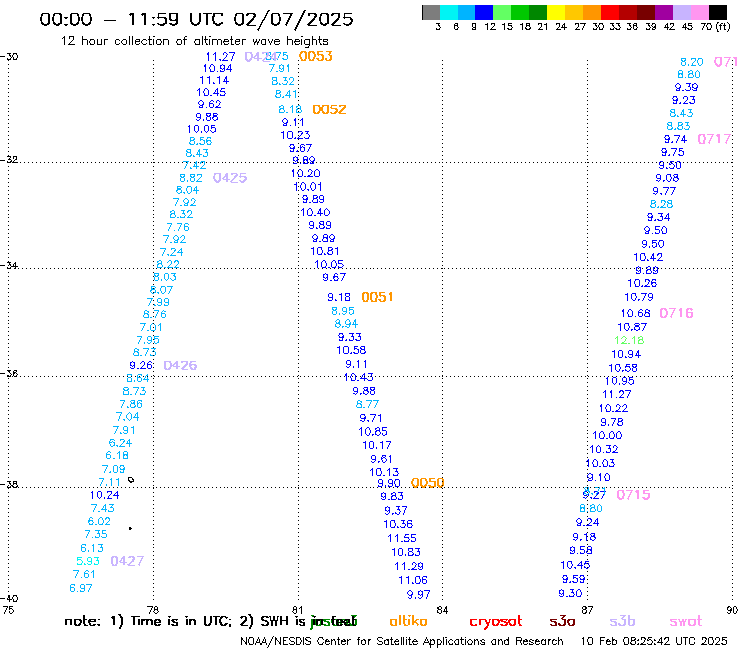Click wave height value 6.97
740x650 pixels.
(81, 589)
